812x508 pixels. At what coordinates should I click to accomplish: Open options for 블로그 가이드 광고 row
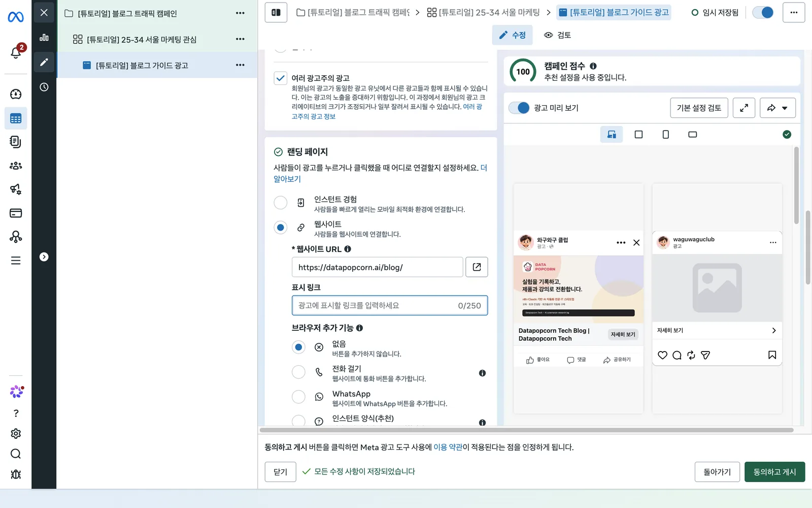pyautogui.click(x=240, y=65)
